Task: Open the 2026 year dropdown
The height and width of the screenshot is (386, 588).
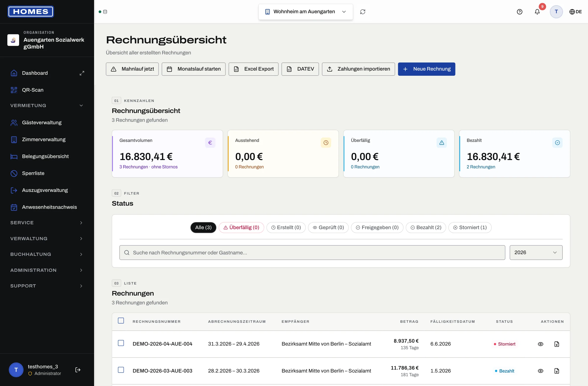Action: point(536,252)
